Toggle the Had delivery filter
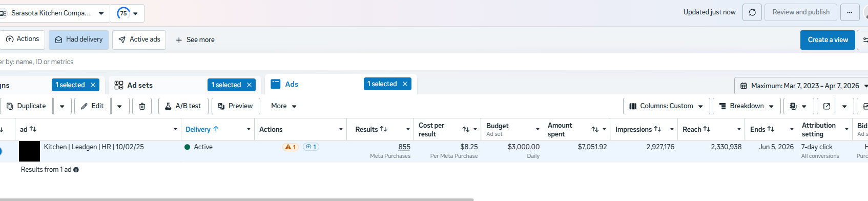The height and width of the screenshot is (201, 868). (78, 39)
